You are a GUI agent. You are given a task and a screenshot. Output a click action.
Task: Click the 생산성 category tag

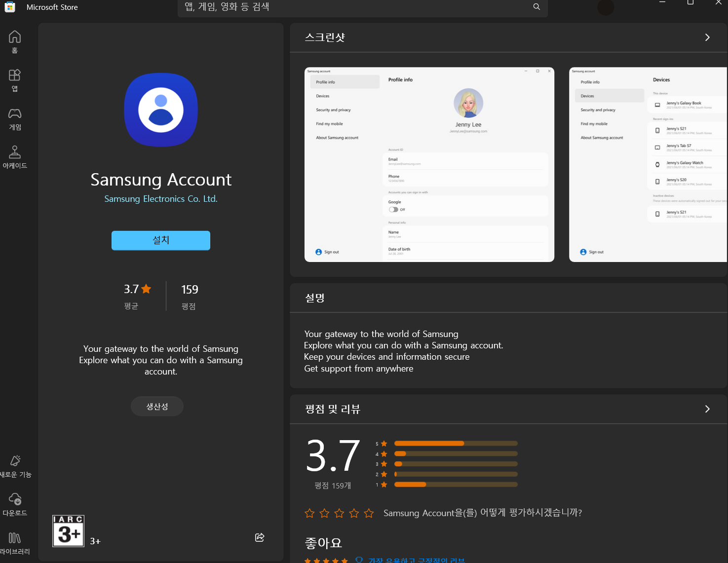[157, 407]
